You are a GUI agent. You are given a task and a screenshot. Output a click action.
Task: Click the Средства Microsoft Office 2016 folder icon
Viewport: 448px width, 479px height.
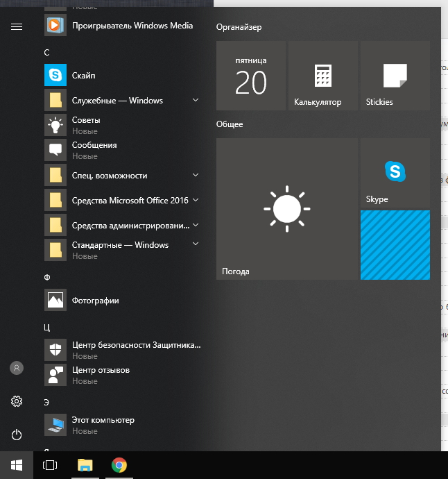pos(55,200)
